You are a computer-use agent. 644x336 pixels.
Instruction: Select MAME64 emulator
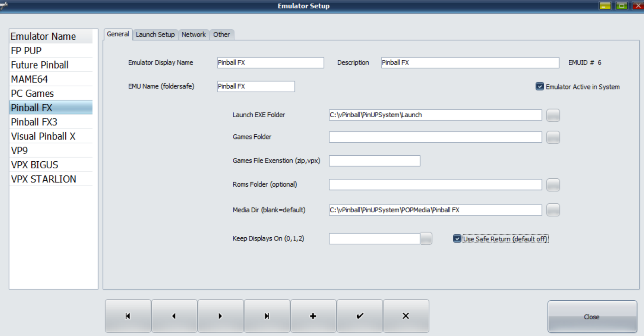[51, 79]
